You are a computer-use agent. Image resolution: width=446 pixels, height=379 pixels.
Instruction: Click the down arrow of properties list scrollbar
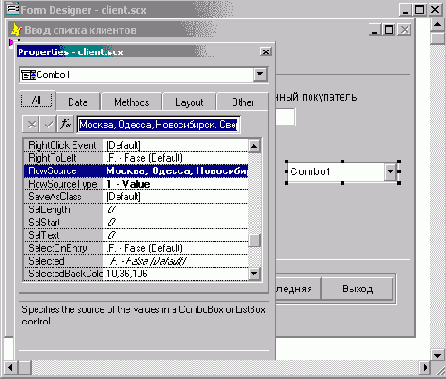254,273
